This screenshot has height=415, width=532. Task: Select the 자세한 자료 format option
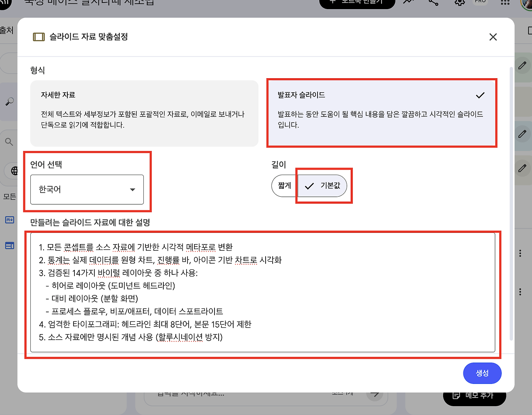[144, 113]
